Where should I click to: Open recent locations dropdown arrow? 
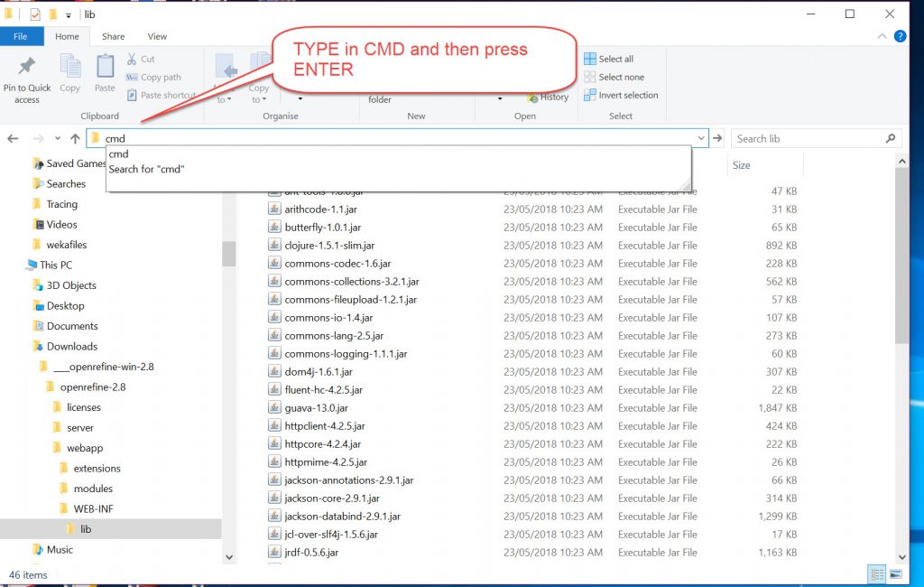pyautogui.click(x=57, y=138)
